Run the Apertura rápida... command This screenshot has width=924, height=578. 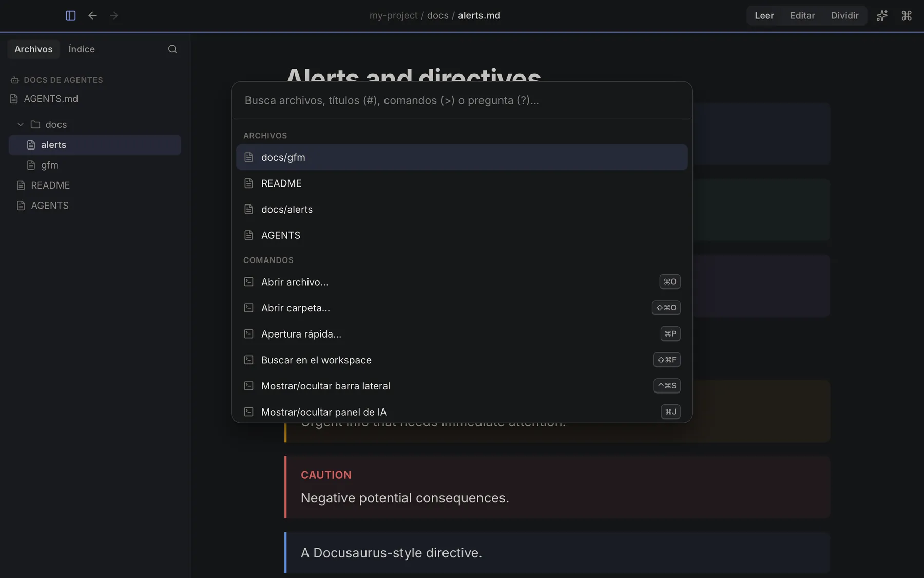tap(461, 334)
